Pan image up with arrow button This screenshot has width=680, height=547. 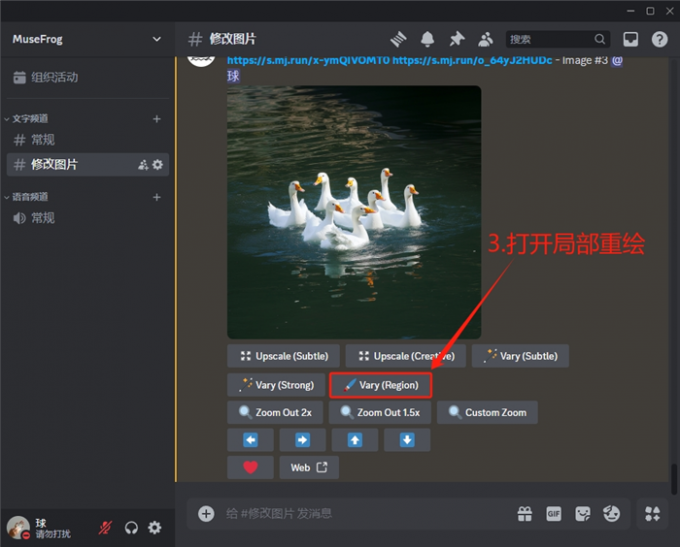[x=355, y=440]
